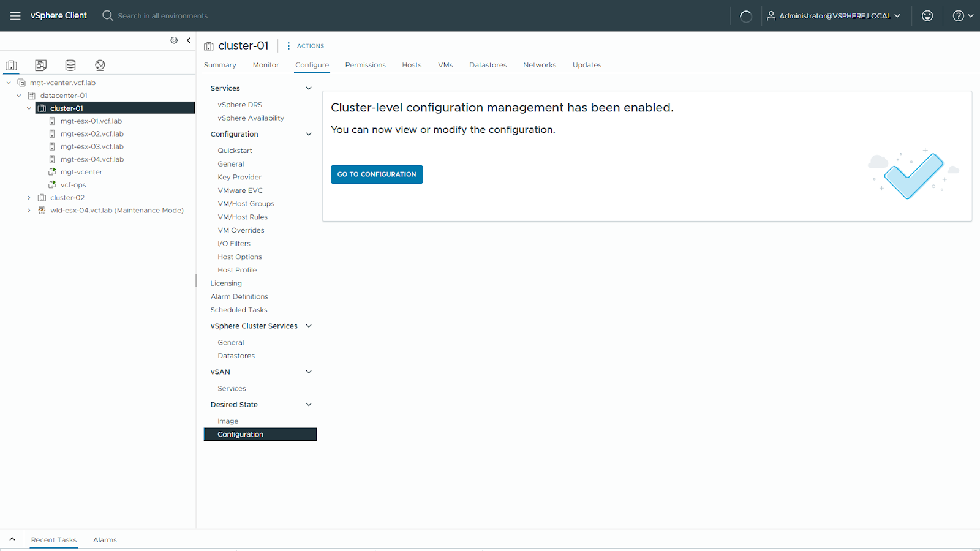Screen dimensions: 980x551
Task: Switch to the Monitor tab
Action: [x=266, y=65]
